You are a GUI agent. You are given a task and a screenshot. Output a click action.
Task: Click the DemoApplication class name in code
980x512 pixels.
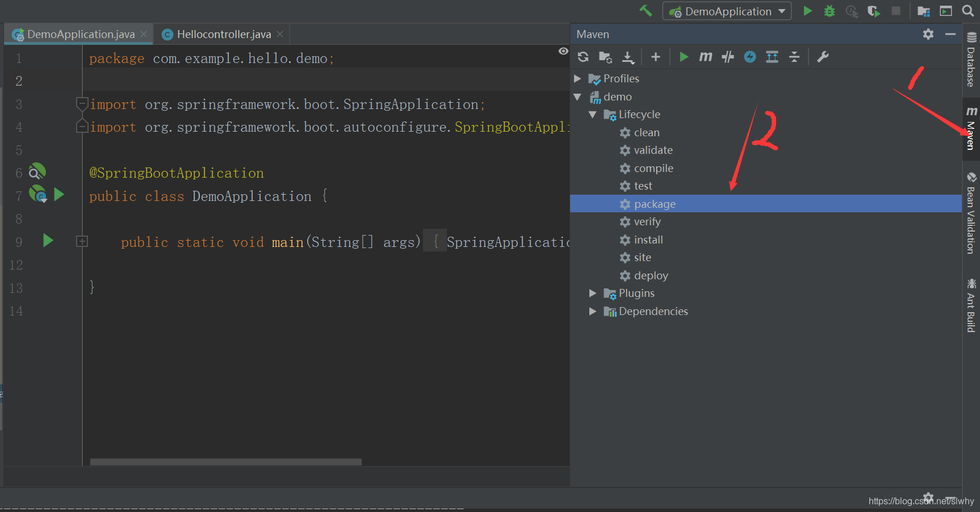coord(252,196)
